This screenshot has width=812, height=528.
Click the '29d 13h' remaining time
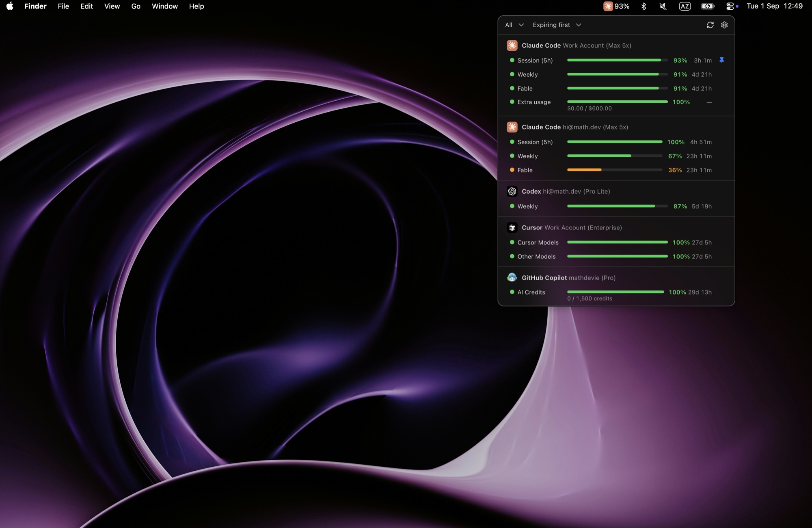click(700, 292)
